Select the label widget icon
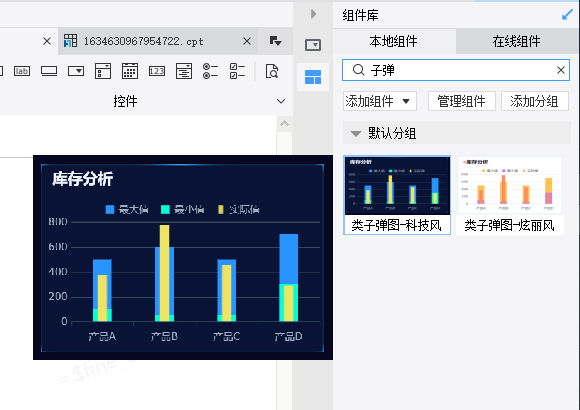This screenshot has width=580, height=410. tap(22, 71)
